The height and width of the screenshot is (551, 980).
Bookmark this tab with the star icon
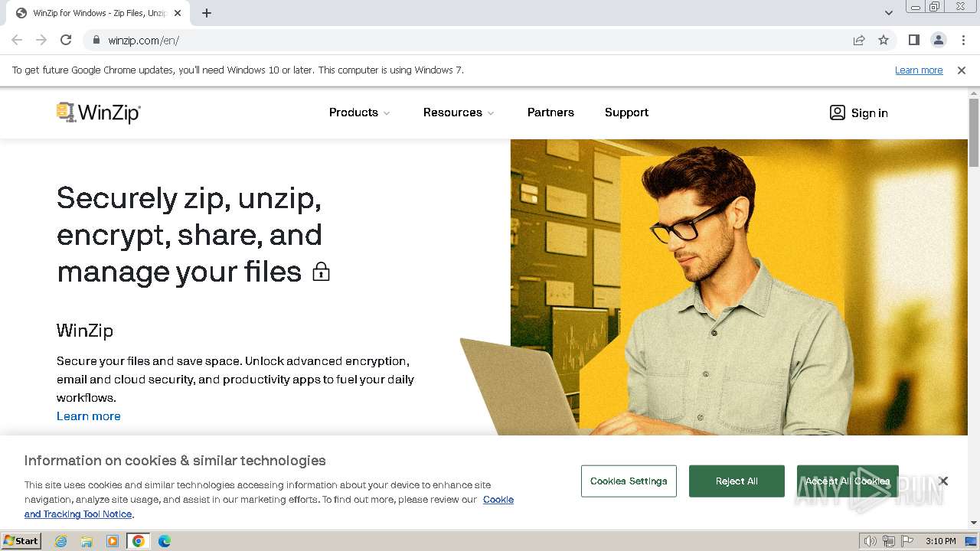884,40
